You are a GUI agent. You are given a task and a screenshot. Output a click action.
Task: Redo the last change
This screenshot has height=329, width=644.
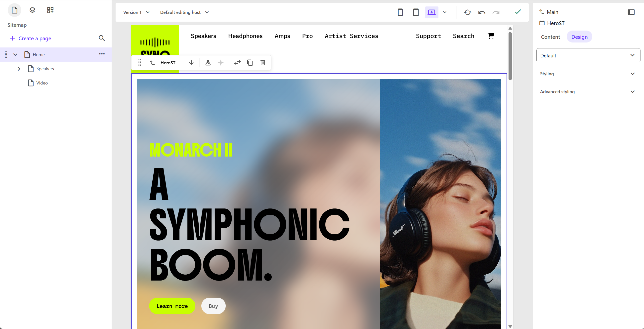[x=496, y=12]
